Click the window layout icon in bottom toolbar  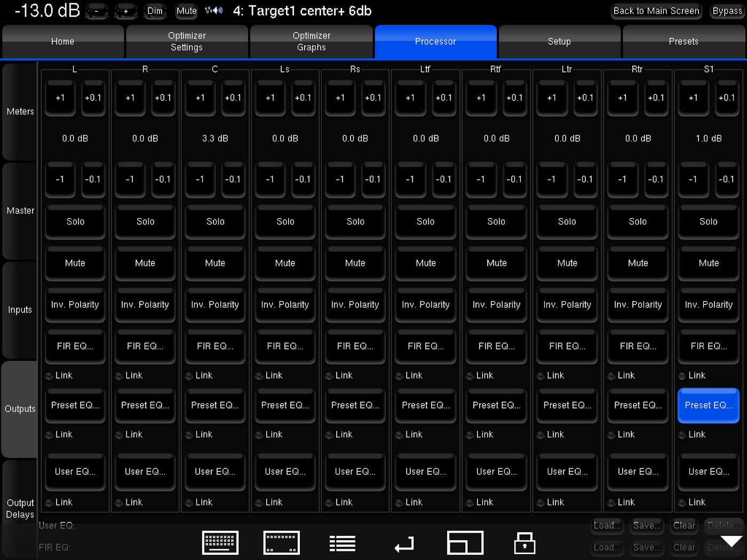pos(465,543)
